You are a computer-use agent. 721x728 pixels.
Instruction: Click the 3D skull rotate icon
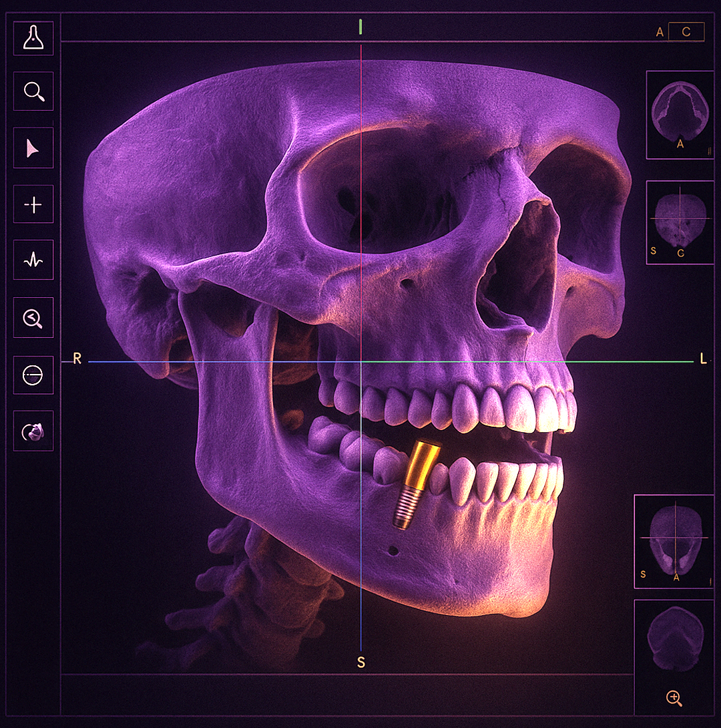click(x=33, y=432)
